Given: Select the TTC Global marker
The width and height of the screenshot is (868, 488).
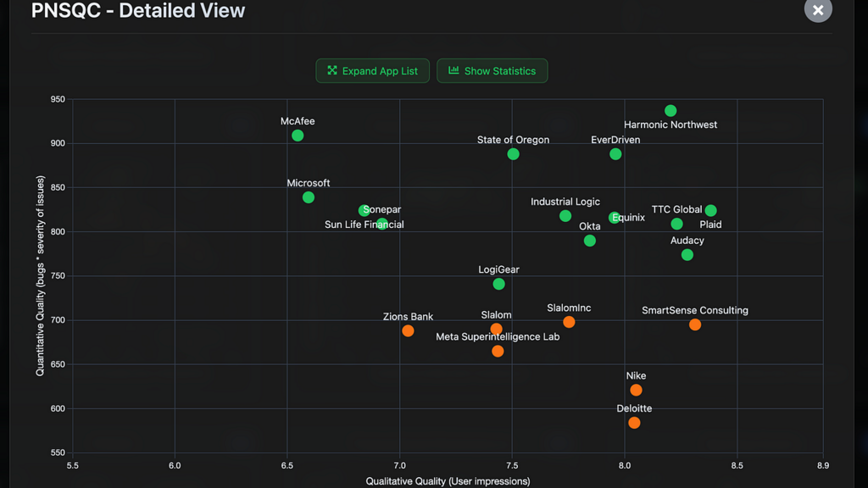Looking at the screenshot, I should [x=710, y=211].
